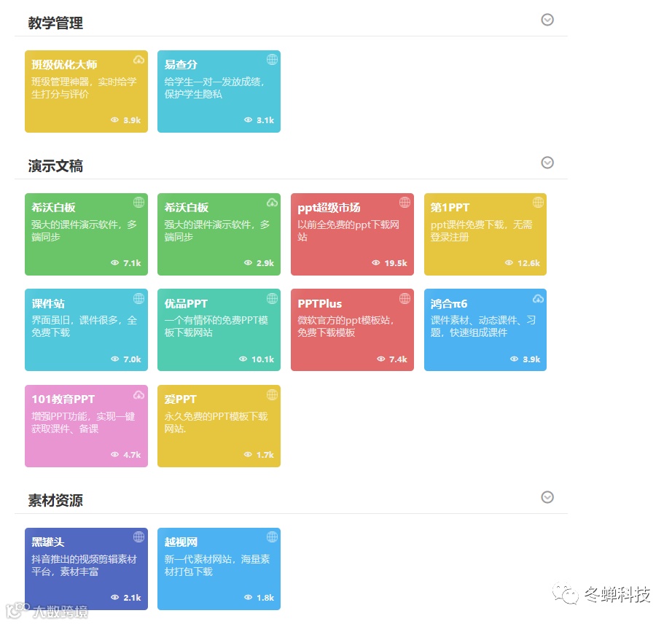
Task: Click cloud download icon on 鸿合π6 card
Action: point(539,298)
